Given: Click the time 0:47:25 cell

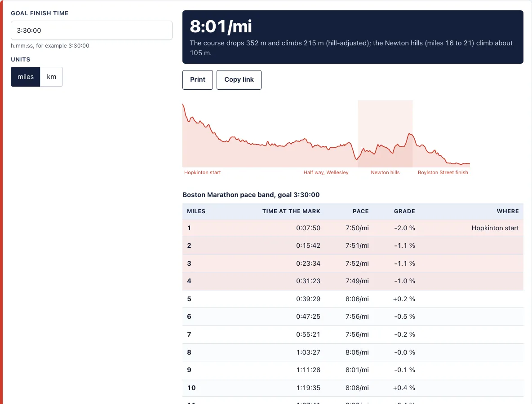Looking at the screenshot, I should coord(308,316).
